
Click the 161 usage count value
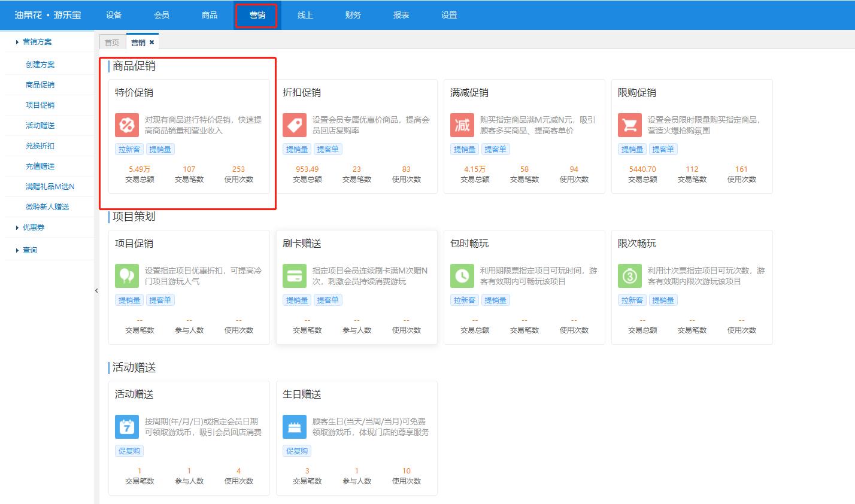(x=741, y=169)
